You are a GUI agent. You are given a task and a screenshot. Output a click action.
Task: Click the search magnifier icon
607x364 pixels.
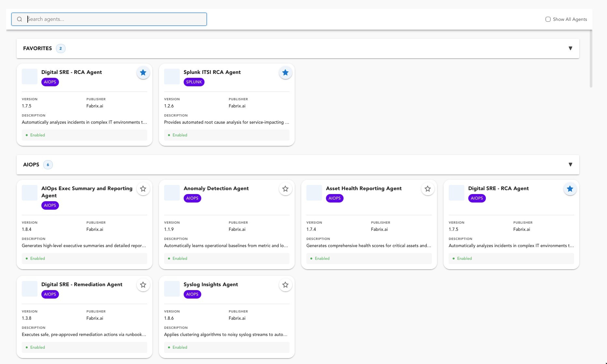pyautogui.click(x=20, y=19)
